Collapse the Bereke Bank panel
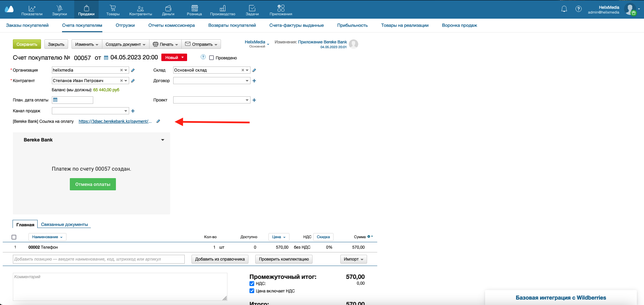This screenshot has height=305, width=644. point(163,140)
